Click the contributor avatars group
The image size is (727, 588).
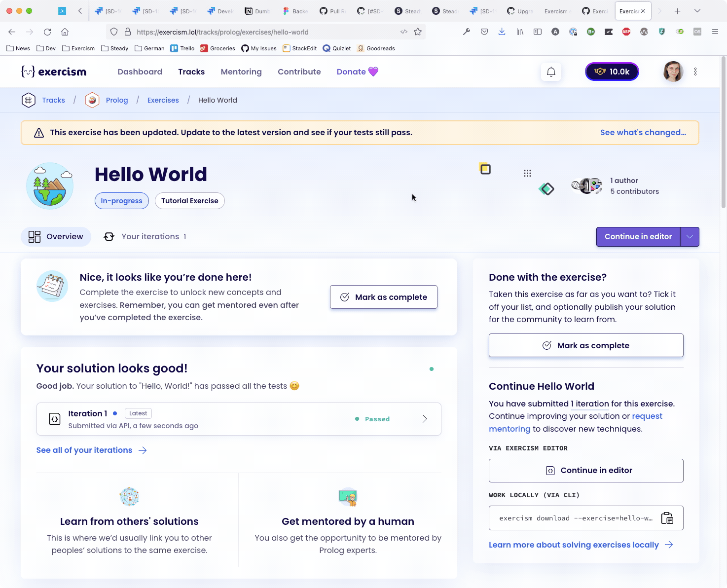pos(586,186)
